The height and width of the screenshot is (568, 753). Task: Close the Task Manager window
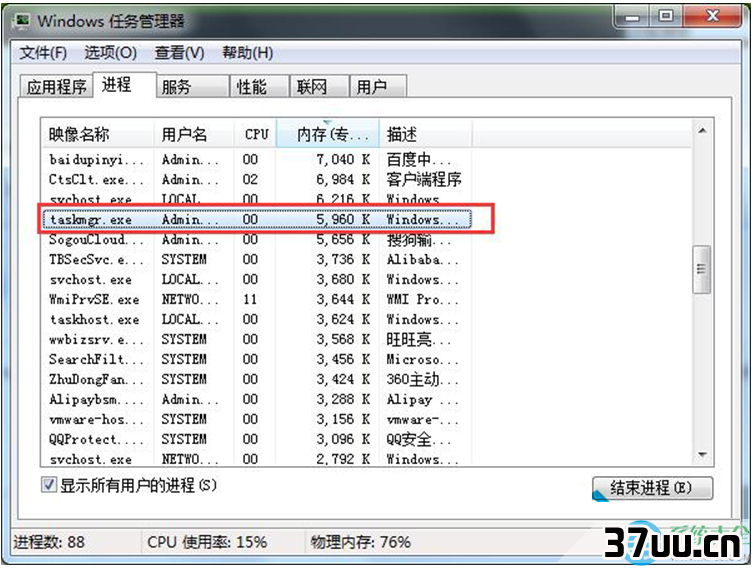point(712,17)
